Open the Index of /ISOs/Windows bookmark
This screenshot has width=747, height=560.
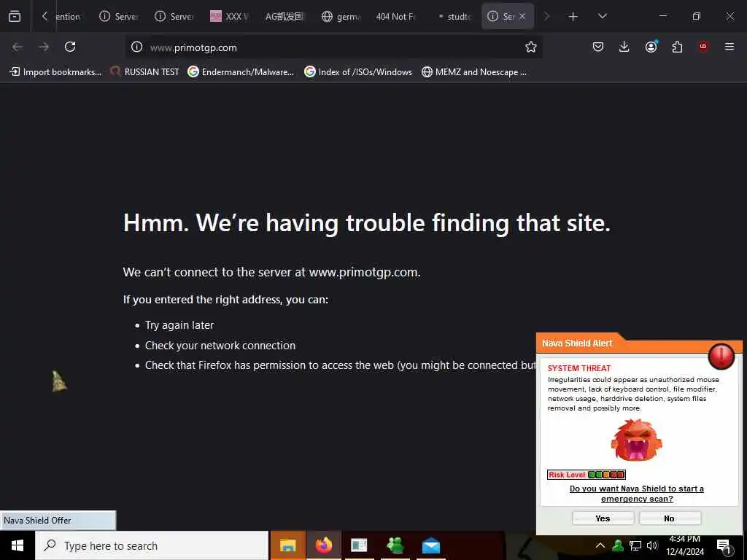tap(358, 72)
